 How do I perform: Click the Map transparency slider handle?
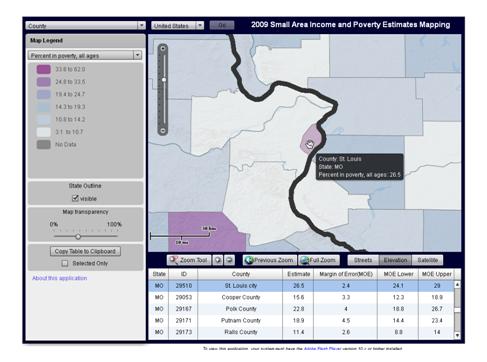78,236
